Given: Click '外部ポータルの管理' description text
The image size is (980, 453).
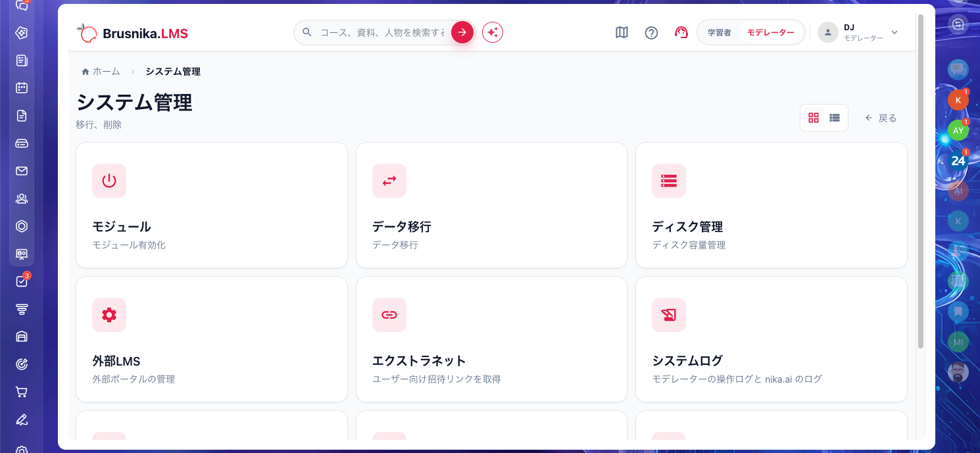Looking at the screenshot, I should coord(134,379).
